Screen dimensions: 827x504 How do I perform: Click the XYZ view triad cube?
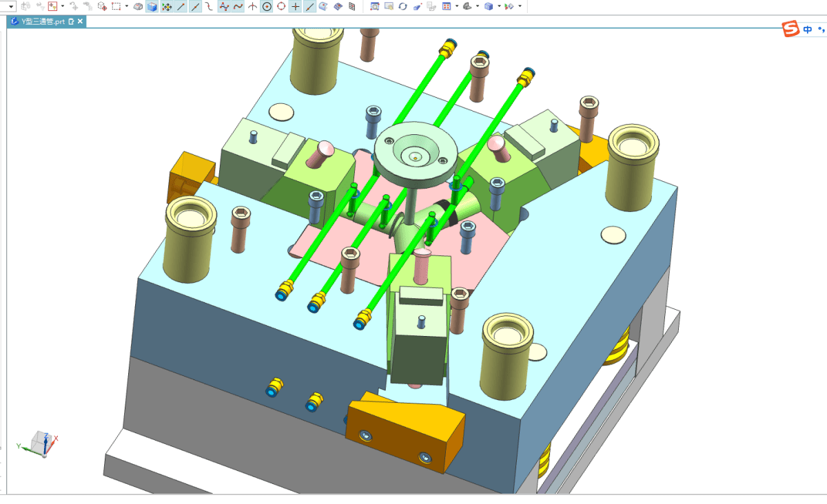(x=40, y=444)
